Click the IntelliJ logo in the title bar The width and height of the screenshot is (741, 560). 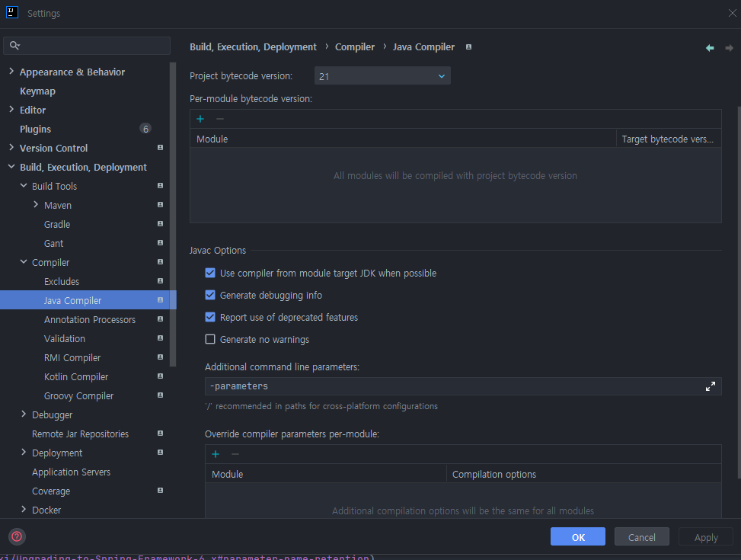[x=12, y=12]
